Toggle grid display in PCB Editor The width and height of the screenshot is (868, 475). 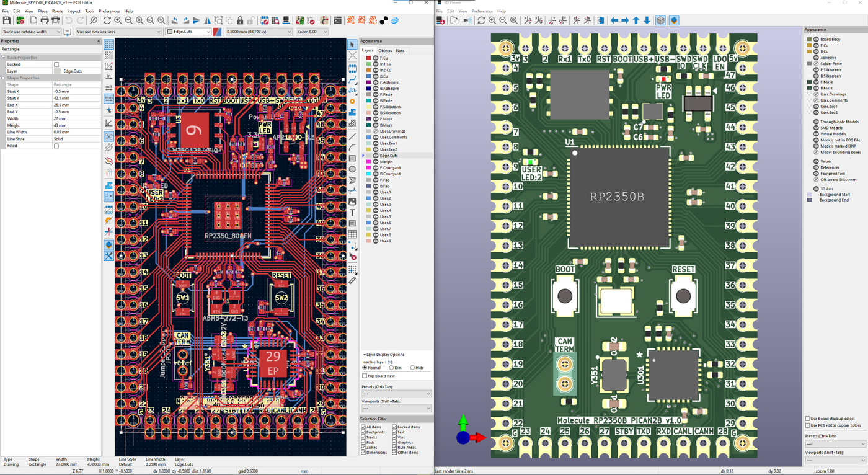point(108,45)
